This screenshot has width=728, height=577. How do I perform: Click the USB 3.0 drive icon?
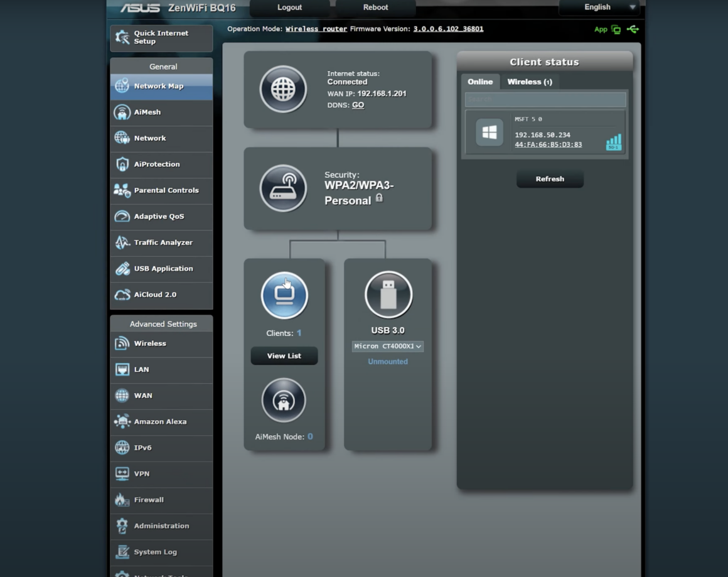point(388,294)
